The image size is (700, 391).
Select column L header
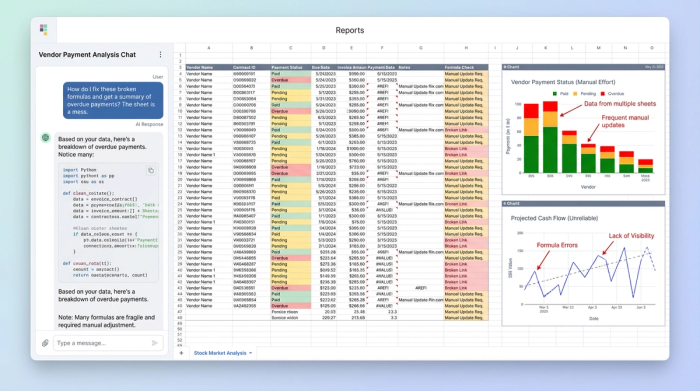(x=572, y=48)
